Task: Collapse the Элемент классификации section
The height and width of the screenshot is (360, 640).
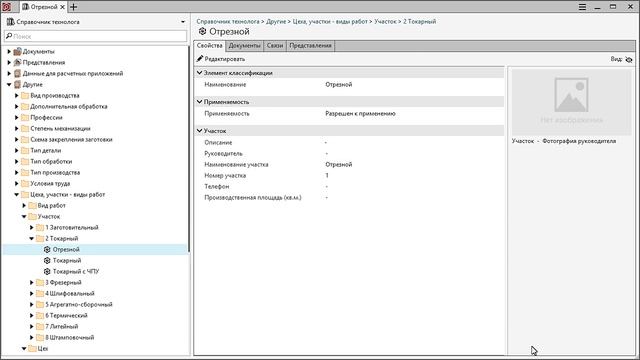Action: pos(199,73)
